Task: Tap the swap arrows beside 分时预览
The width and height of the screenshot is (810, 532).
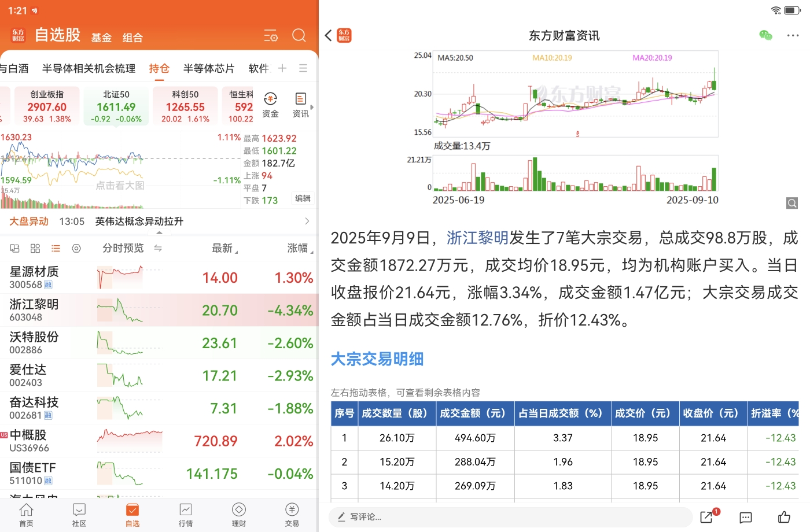Action: 158,248
